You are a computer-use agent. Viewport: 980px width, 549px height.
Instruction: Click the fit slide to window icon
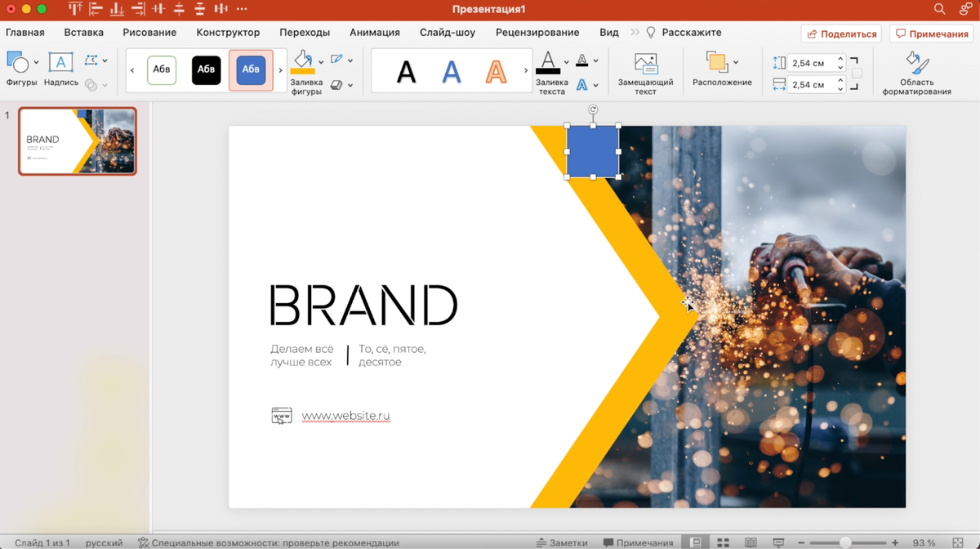(958, 542)
